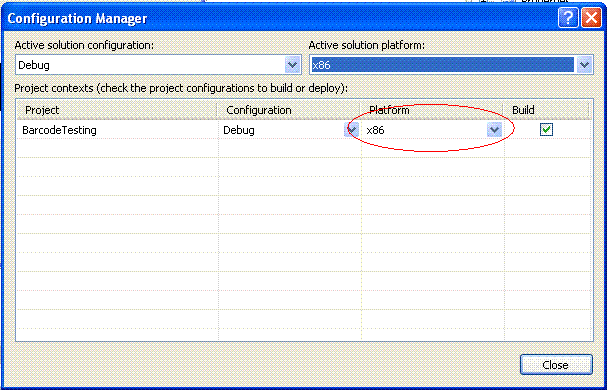Uncheck the Build checkbox for BarcodeTesting

(x=546, y=130)
